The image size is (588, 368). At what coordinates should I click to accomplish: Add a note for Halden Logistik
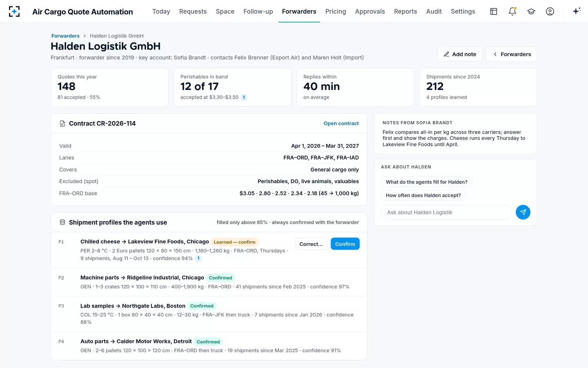click(460, 54)
